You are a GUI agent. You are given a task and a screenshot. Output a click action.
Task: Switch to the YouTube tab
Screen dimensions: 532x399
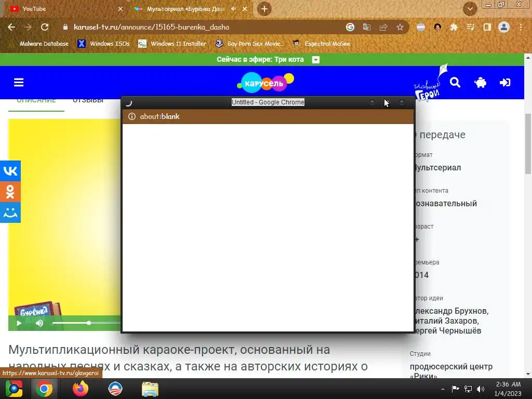(x=64, y=9)
